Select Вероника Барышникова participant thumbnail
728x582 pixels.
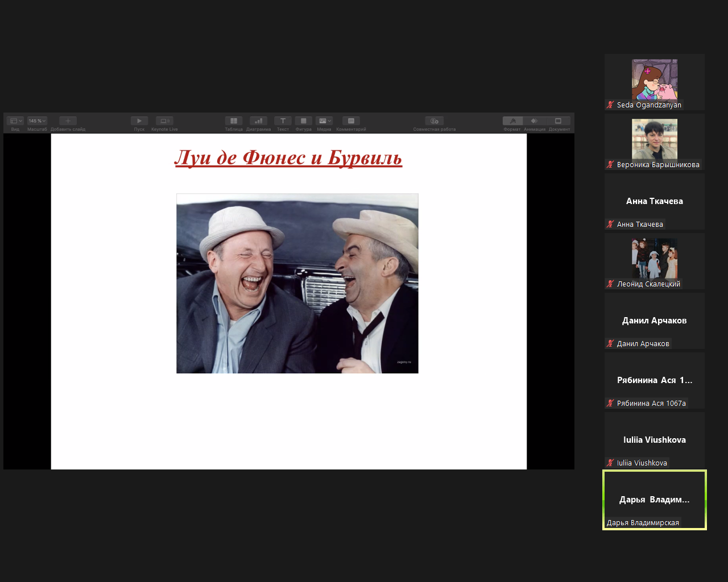click(x=654, y=139)
